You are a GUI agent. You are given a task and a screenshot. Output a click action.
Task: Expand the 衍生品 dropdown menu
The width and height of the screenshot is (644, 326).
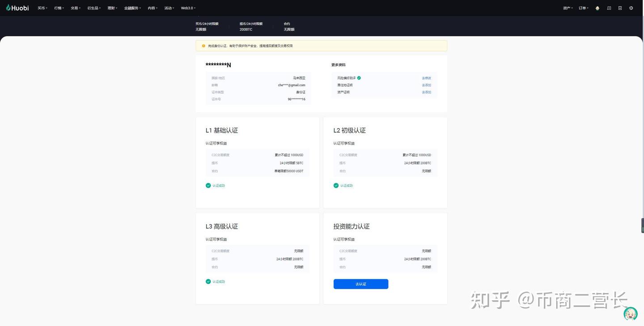pyautogui.click(x=94, y=8)
